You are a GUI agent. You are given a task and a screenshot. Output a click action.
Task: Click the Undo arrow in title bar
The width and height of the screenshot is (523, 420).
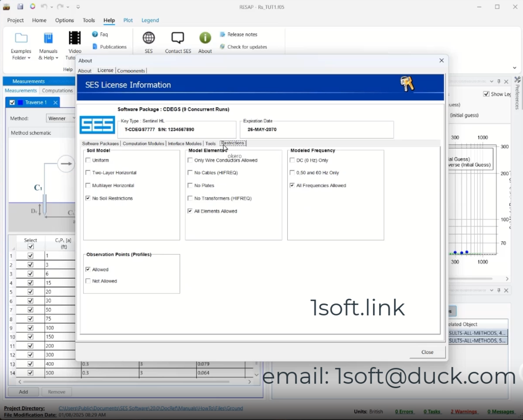coord(44,6)
